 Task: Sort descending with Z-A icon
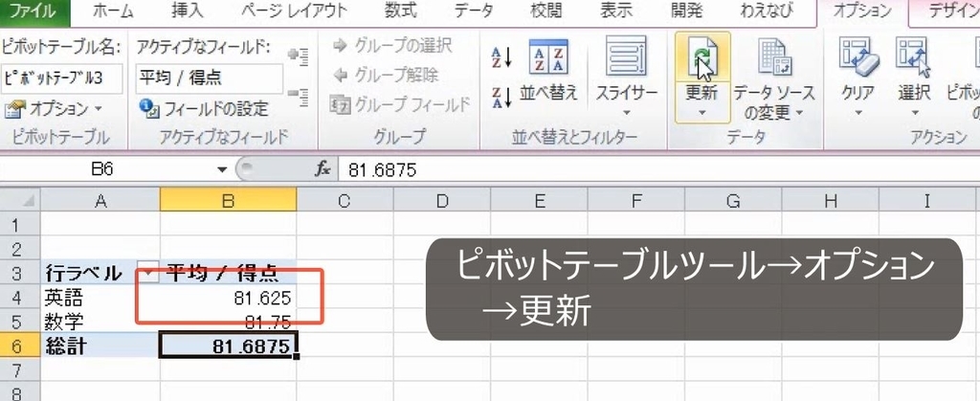coord(501,97)
